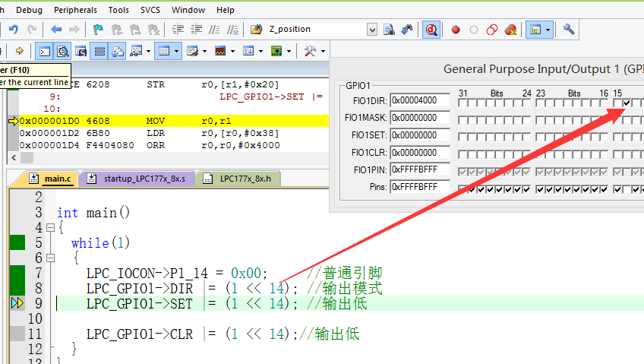Comment out the selection
Screen dimensions: 644x364
click(x=214, y=30)
